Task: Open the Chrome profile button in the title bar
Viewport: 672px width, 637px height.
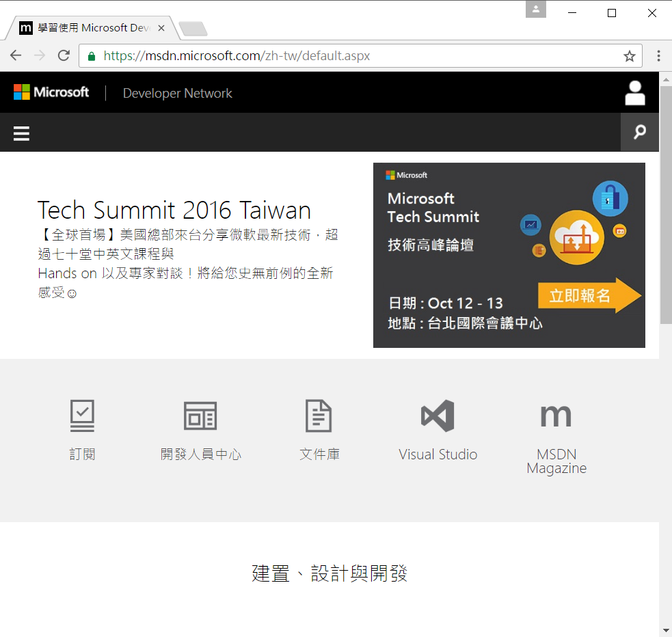Action: [x=536, y=9]
